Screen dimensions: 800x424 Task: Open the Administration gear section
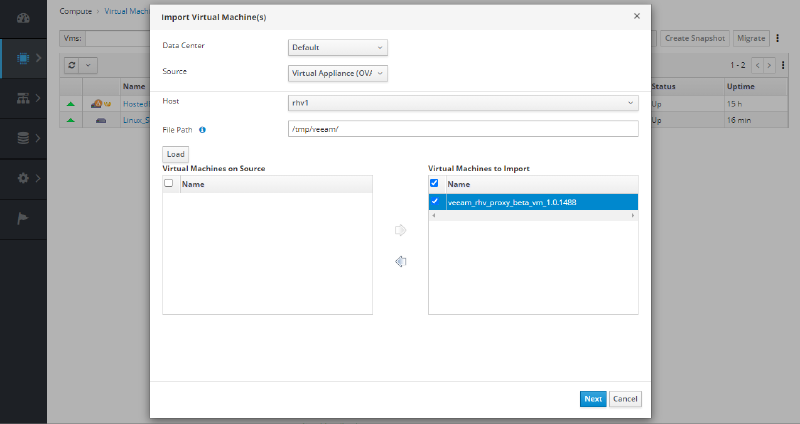click(x=23, y=178)
